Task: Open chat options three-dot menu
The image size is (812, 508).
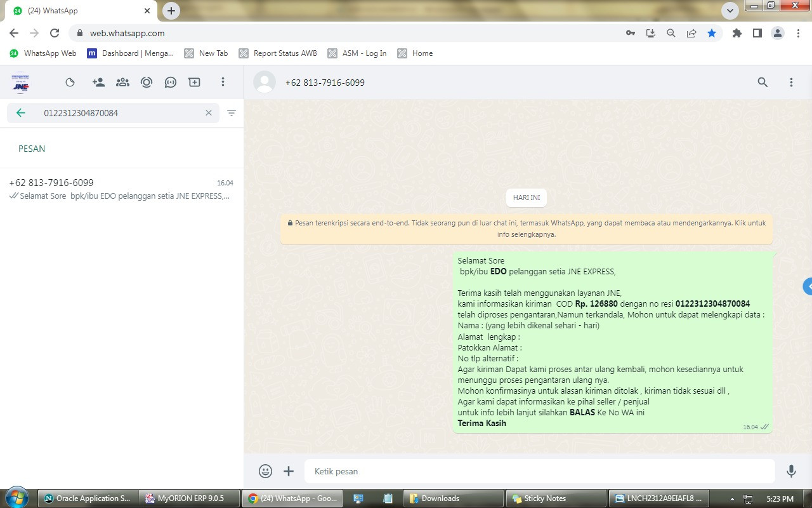Action: [x=791, y=83]
